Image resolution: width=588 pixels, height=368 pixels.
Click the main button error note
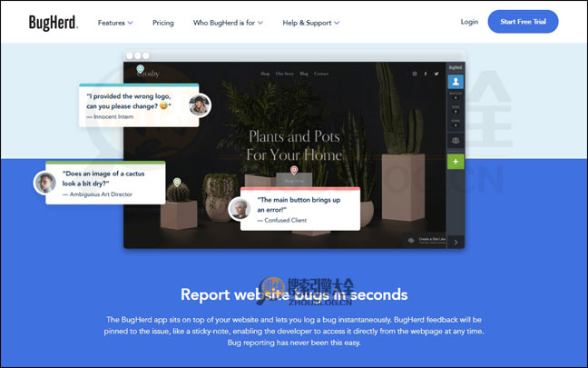click(x=300, y=209)
